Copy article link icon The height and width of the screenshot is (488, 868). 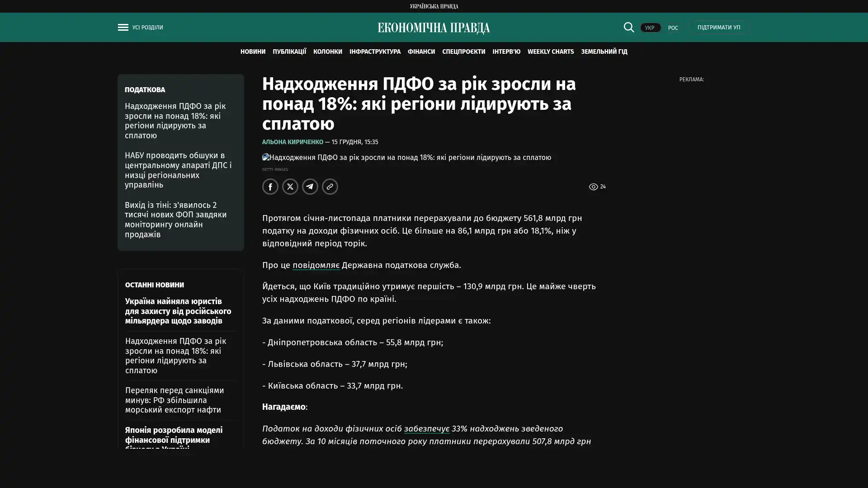(x=330, y=187)
